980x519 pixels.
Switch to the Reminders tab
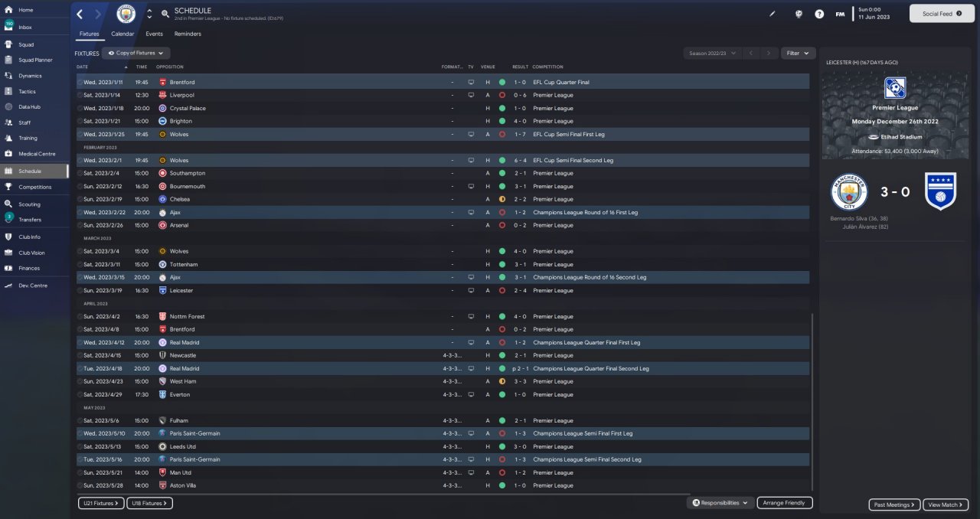pos(188,34)
